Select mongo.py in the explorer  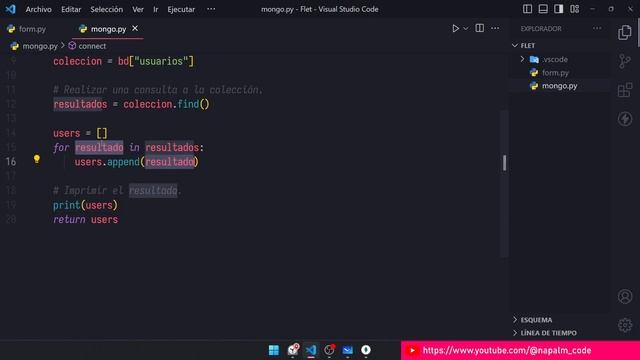pyautogui.click(x=559, y=86)
